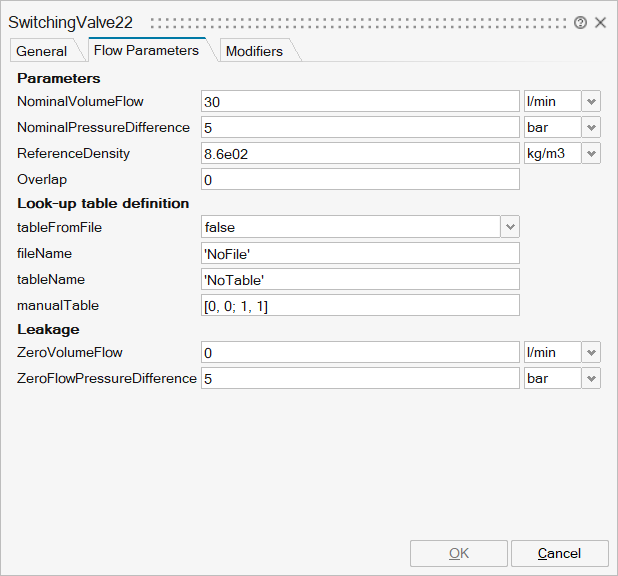The width and height of the screenshot is (618, 576).
Task: Switch to the General tab
Action: click(42, 51)
